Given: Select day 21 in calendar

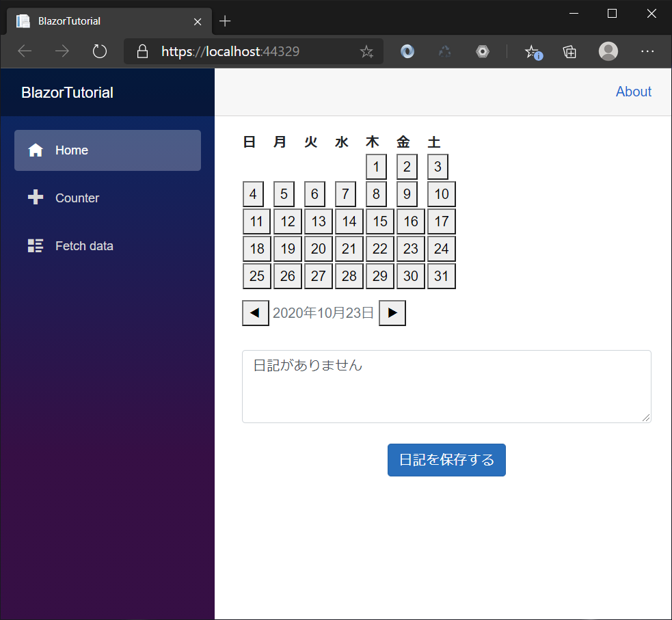Looking at the screenshot, I should tap(349, 249).
